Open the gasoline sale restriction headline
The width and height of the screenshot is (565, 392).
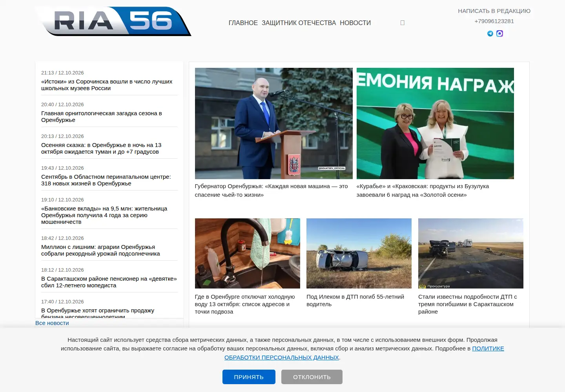(98, 312)
